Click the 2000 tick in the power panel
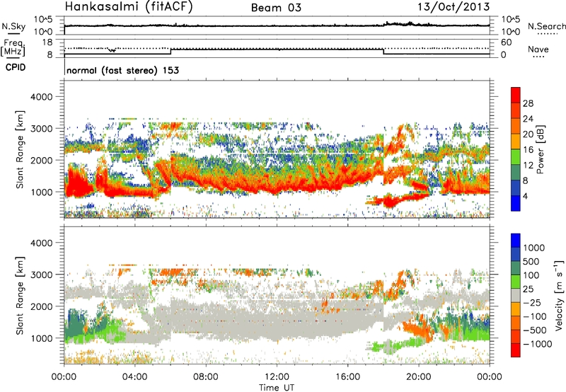This screenshot has width=566, height=392. pos(41,160)
